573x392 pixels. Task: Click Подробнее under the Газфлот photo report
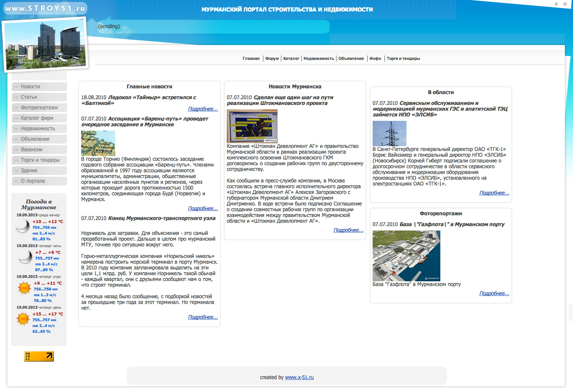494,293
